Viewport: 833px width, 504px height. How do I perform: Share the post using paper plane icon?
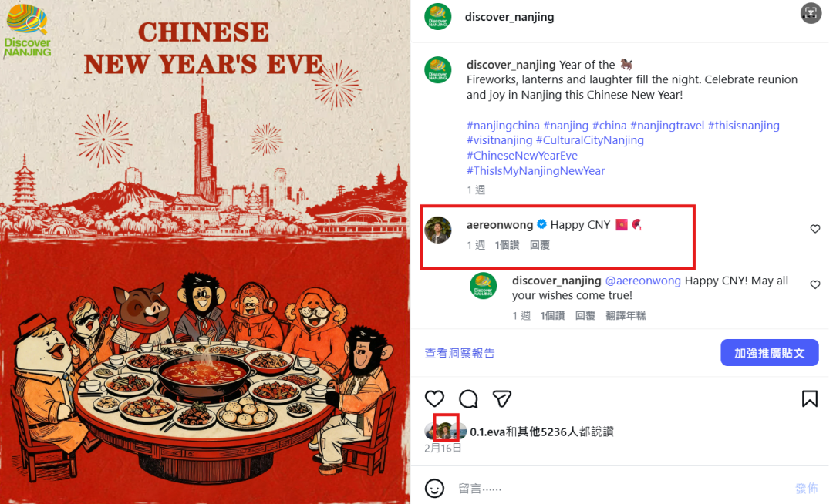(501, 398)
